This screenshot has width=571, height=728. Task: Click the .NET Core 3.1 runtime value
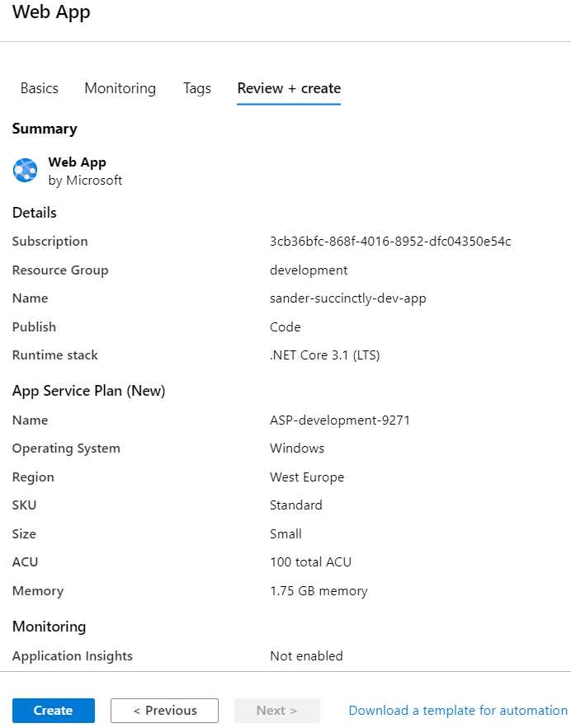tap(324, 355)
